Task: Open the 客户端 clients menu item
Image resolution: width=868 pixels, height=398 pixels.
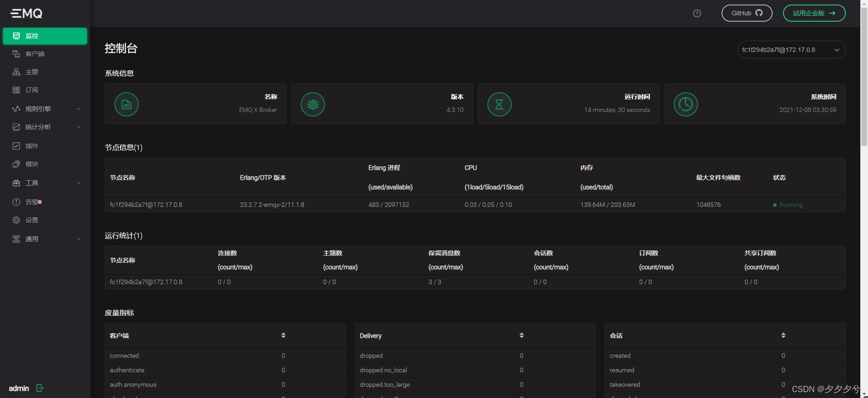Action: pos(45,54)
